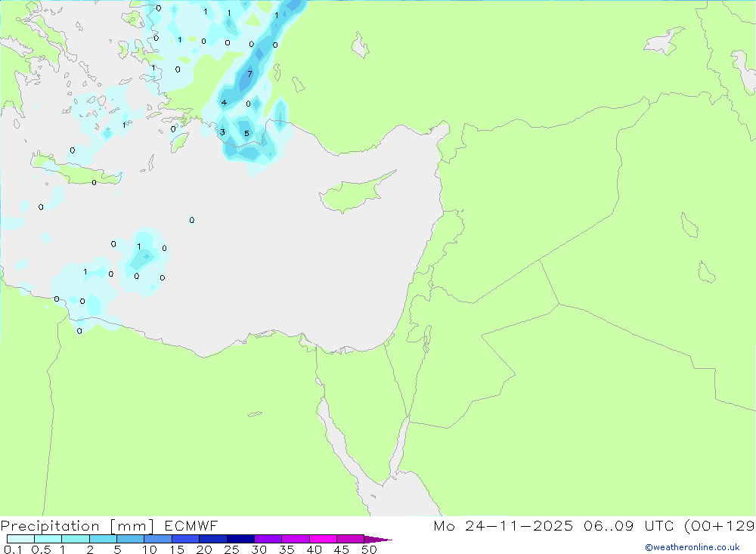The image size is (756, 554).
Task: Click the 20–25 mm dark blue swatch
Action: click(x=212, y=539)
